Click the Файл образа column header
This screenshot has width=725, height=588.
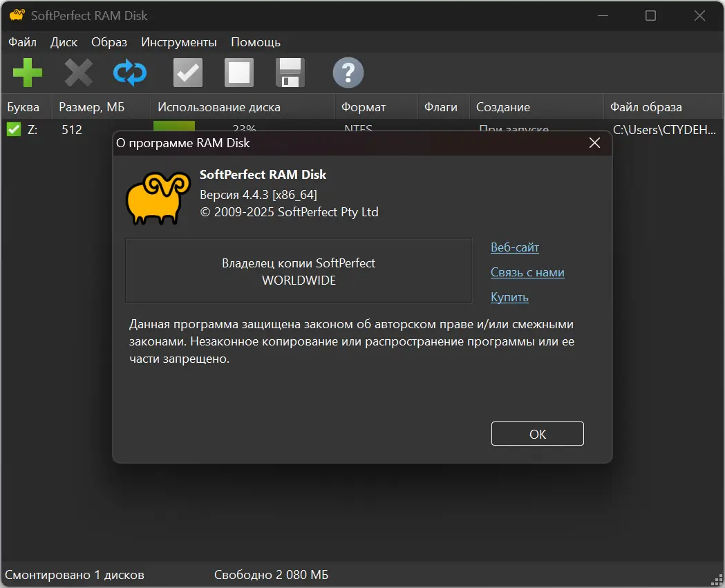[x=646, y=106]
